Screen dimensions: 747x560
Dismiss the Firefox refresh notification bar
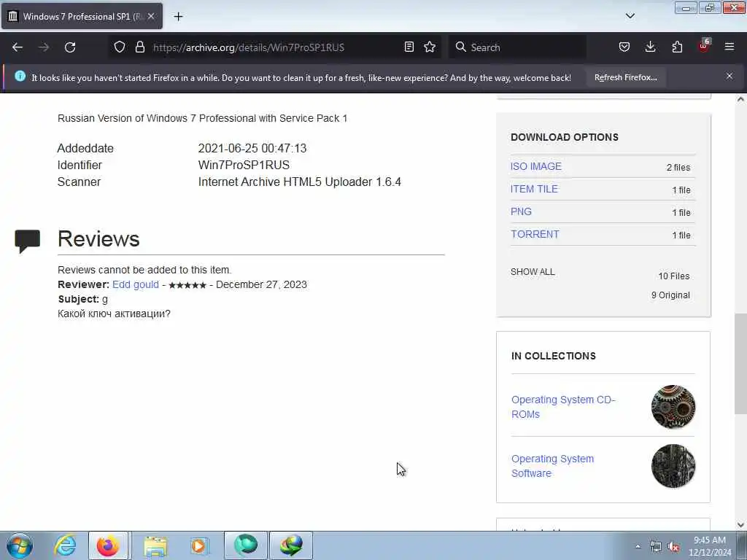coord(729,76)
